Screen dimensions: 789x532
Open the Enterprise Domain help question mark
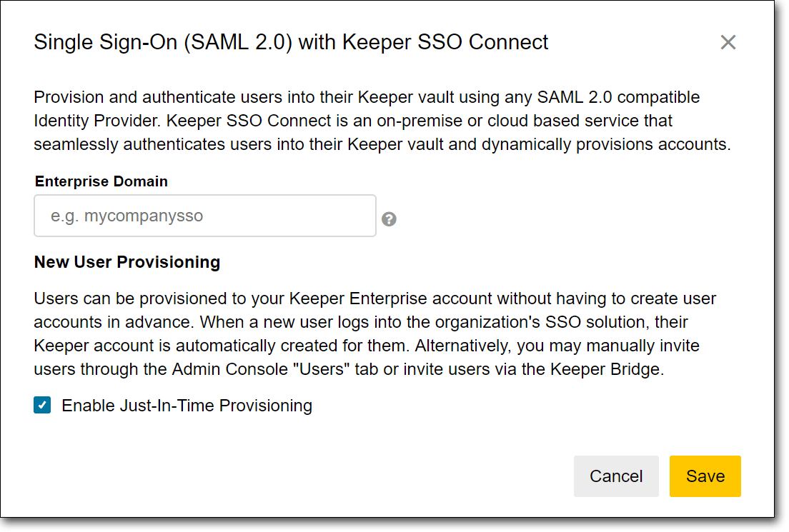point(389,219)
